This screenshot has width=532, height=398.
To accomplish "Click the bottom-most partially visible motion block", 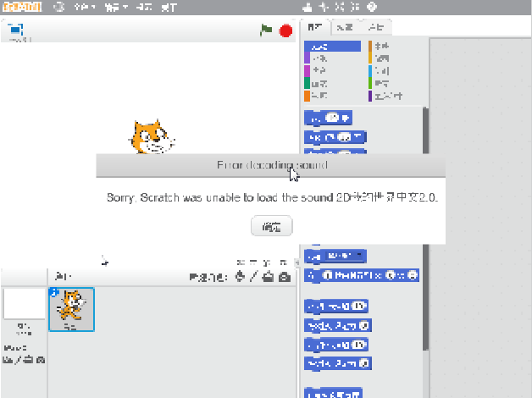I will pyautogui.click(x=333, y=393).
